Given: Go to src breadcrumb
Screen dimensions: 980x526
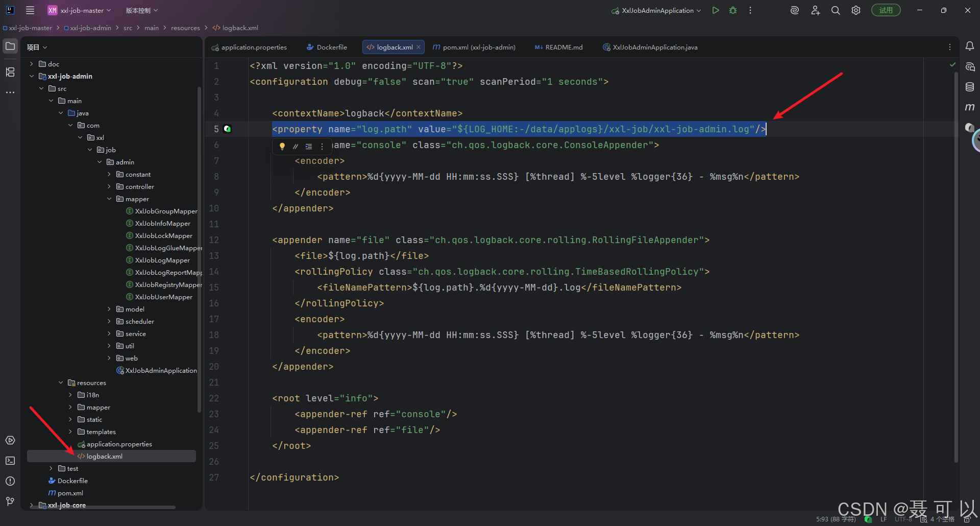Looking at the screenshot, I should click(x=128, y=28).
